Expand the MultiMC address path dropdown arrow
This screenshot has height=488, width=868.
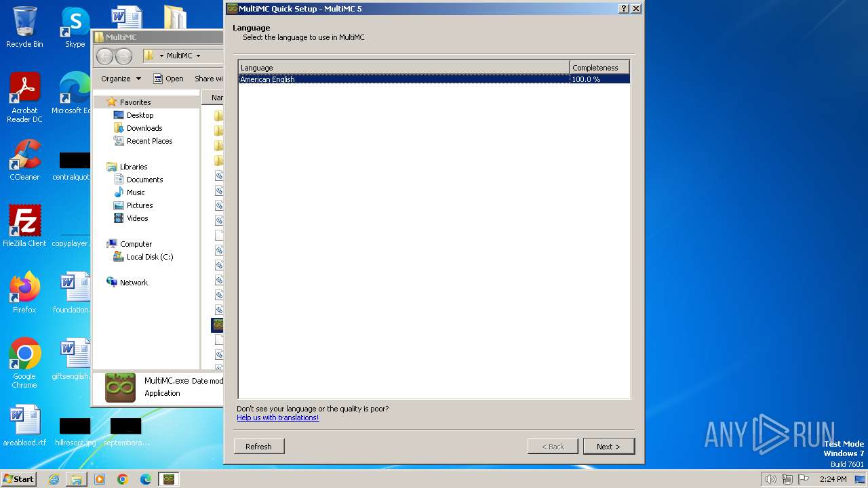pos(198,56)
